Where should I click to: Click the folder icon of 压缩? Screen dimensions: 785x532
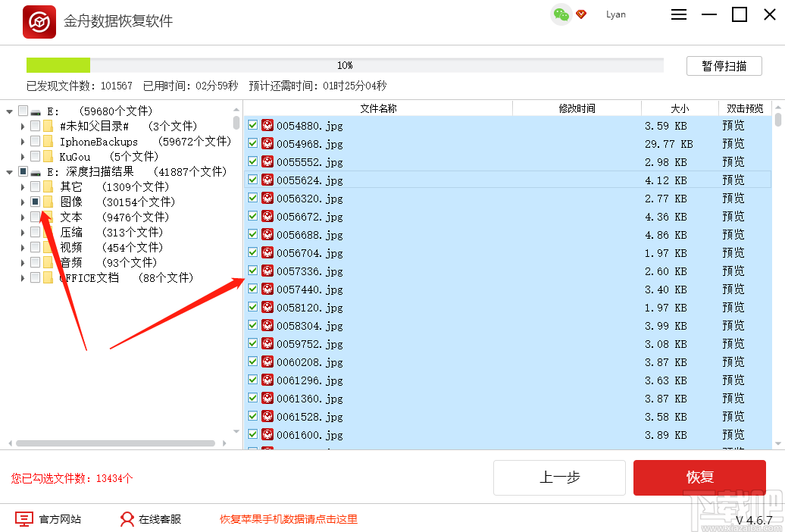point(48,232)
